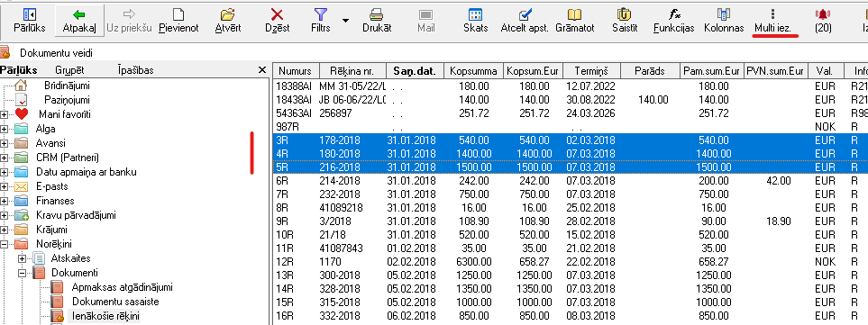The width and height of the screenshot is (868, 325).
Task: Select row 12R with 6300.00 NOK
Action: point(571,261)
